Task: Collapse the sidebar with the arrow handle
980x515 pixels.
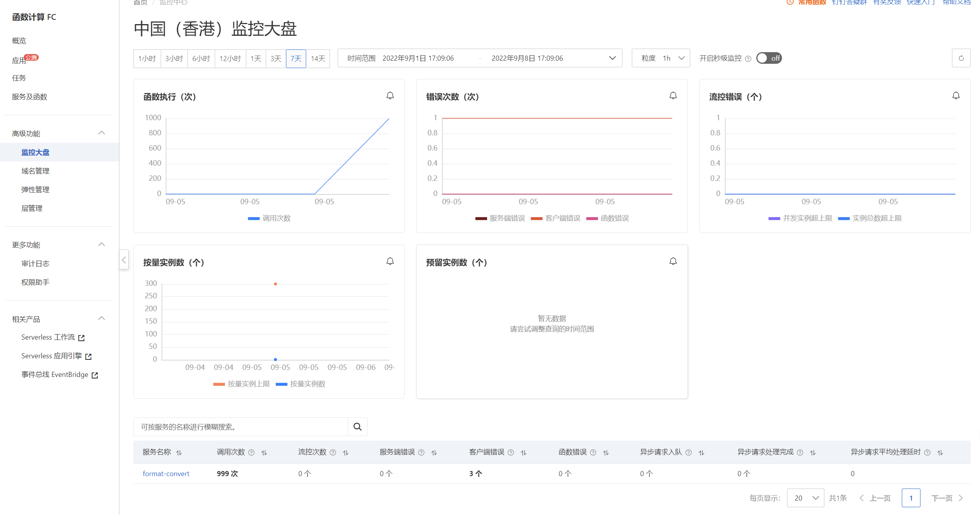Action: tap(124, 260)
